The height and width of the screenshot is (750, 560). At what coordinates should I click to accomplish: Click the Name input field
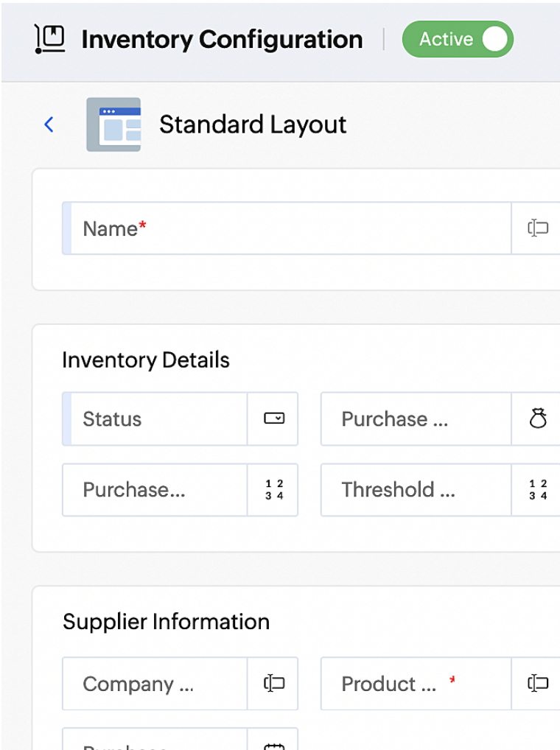(287, 228)
